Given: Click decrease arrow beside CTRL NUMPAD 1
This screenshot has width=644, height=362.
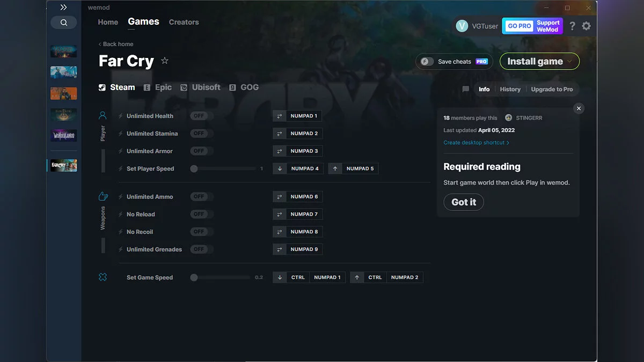Looking at the screenshot, I should [280, 277].
